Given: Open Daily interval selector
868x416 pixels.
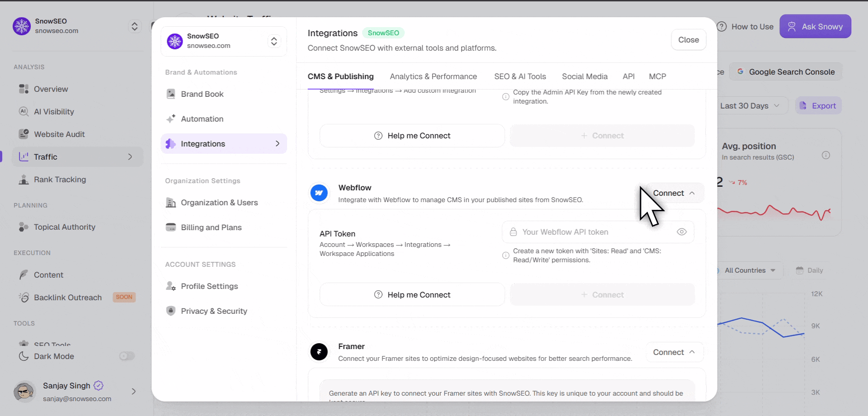Looking at the screenshot, I should pos(809,270).
